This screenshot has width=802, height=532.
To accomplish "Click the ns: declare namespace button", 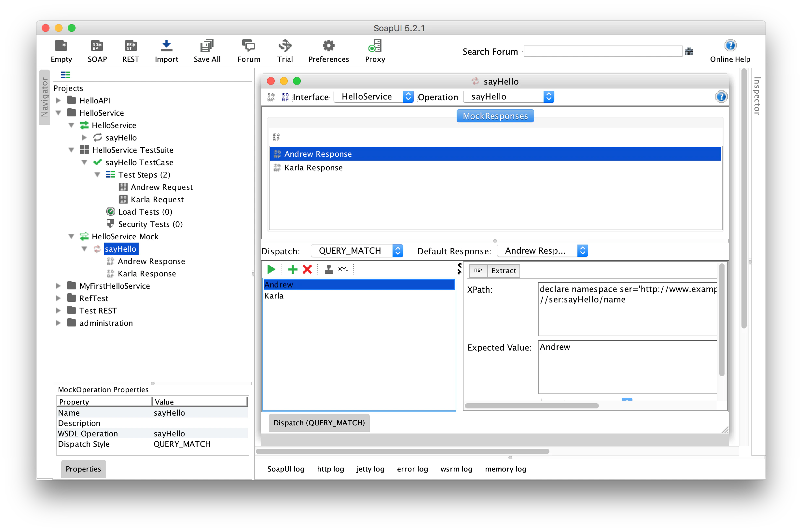I will pyautogui.click(x=478, y=271).
